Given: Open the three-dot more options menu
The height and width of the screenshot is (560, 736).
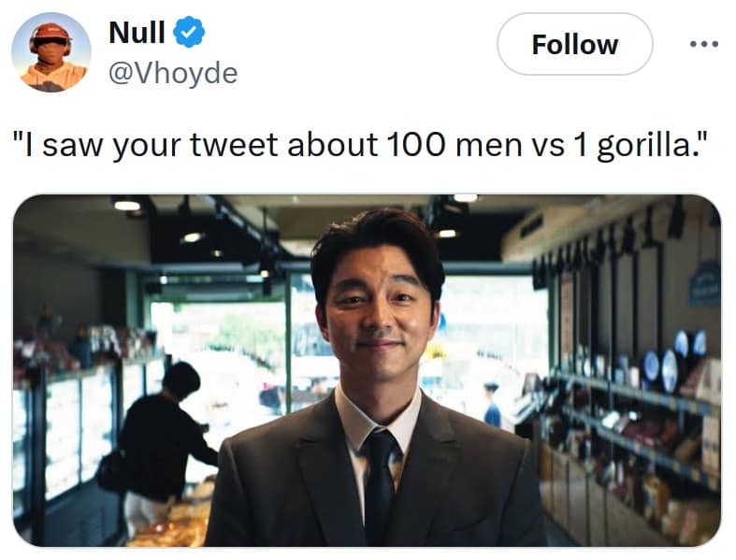Looking at the screenshot, I should pos(703,44).
